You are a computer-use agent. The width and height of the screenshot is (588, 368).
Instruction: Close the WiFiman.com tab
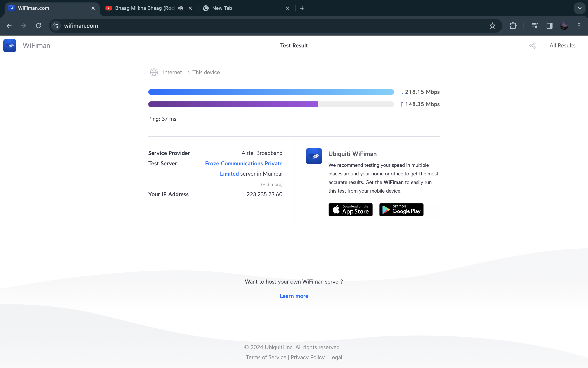pyautogui.click(x=93, y=8)
